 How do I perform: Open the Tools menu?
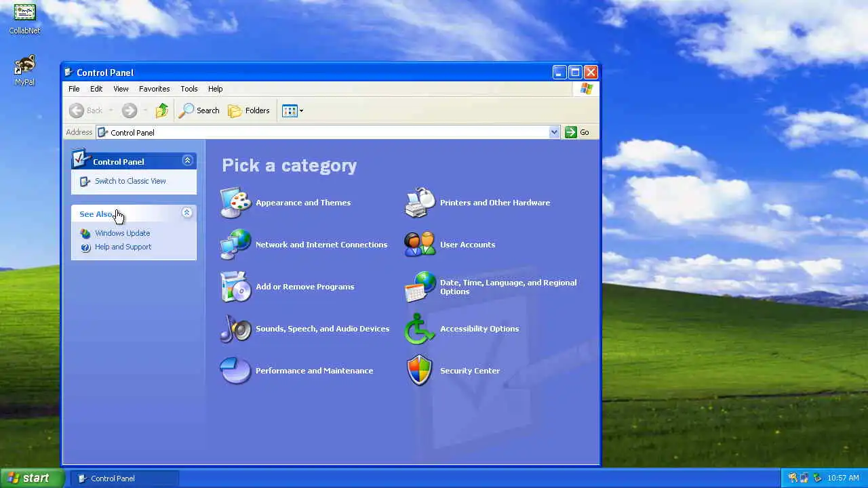point(189,89)
